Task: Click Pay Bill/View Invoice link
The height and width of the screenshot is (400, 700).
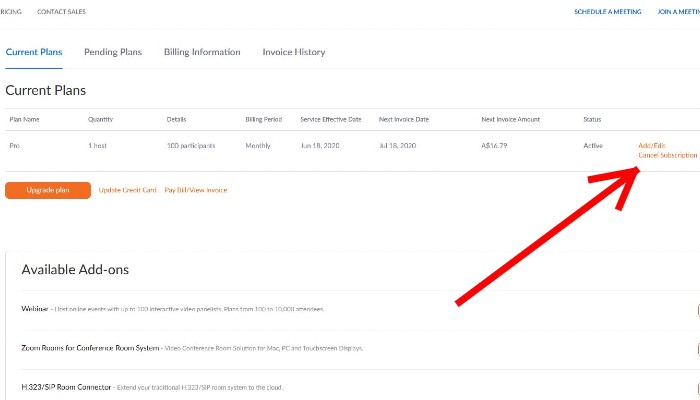Action: [196, 190]
